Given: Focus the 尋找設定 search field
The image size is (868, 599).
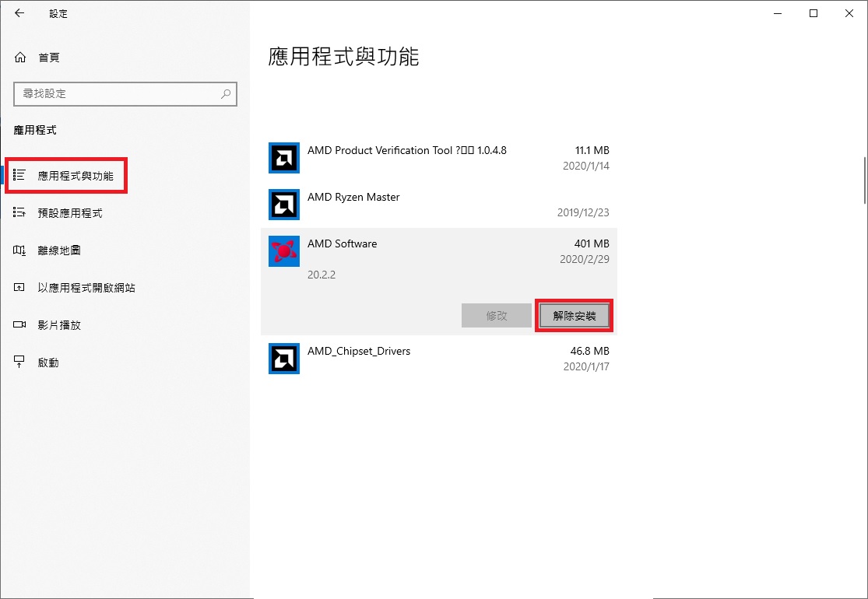Looking at the screenshot, I should click(125, 94).
